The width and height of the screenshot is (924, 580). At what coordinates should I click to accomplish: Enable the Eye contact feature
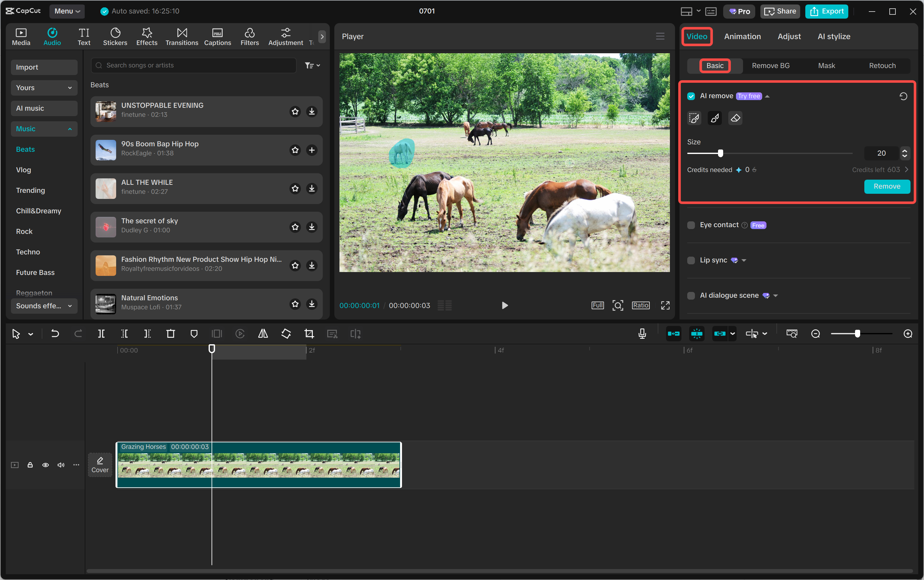[691, 225]
